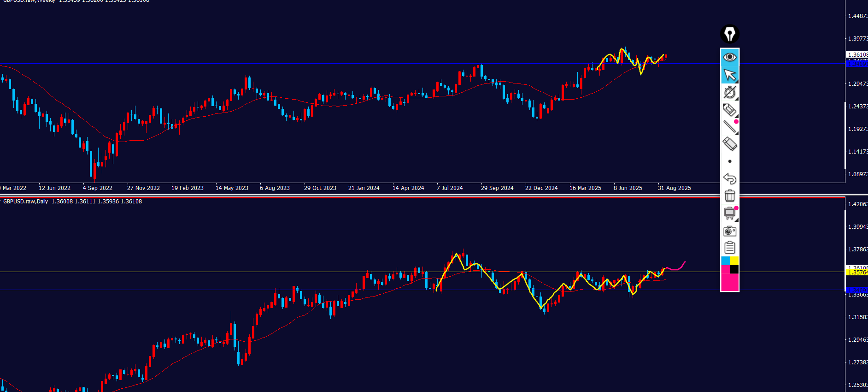Switch to cursor mode arrow tool
Viewport: 868px width, 392px height.
point(730,75)
